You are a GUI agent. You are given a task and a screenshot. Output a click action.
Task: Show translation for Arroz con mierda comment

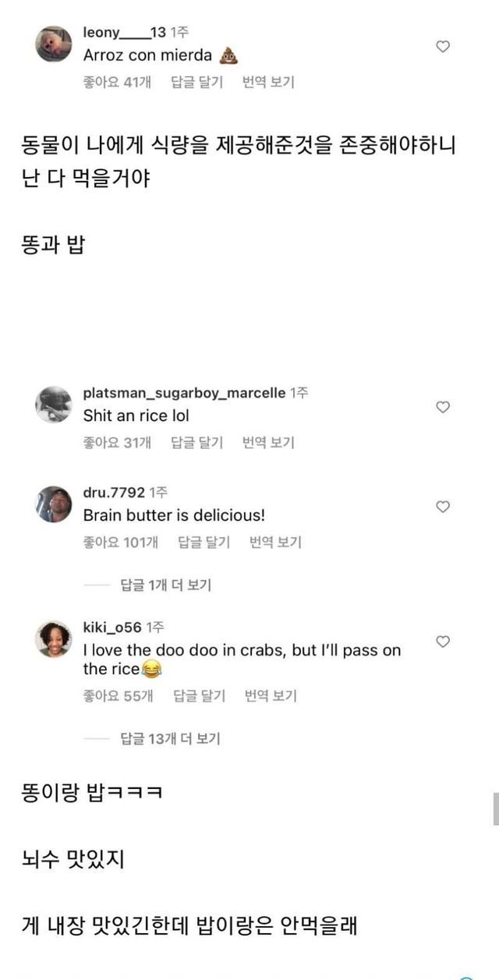pos(268,82)
